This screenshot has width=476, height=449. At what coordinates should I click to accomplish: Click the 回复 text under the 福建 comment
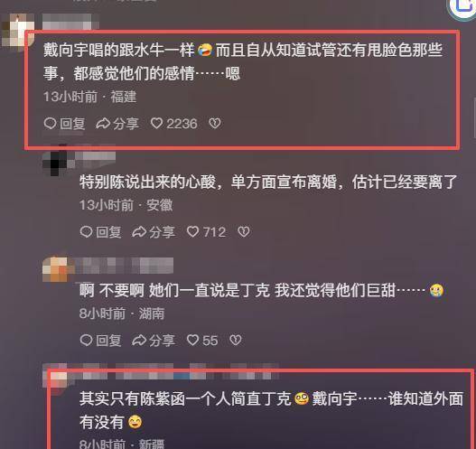coord(72,124)
